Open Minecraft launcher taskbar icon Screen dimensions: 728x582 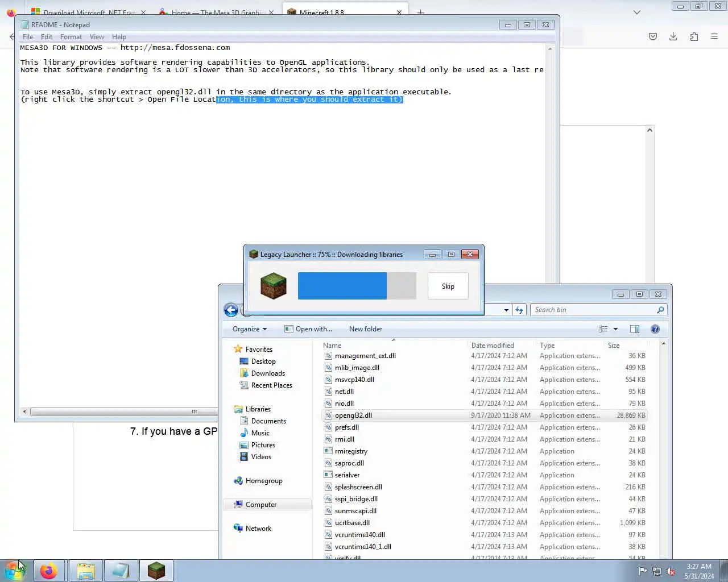click(156, 571)
